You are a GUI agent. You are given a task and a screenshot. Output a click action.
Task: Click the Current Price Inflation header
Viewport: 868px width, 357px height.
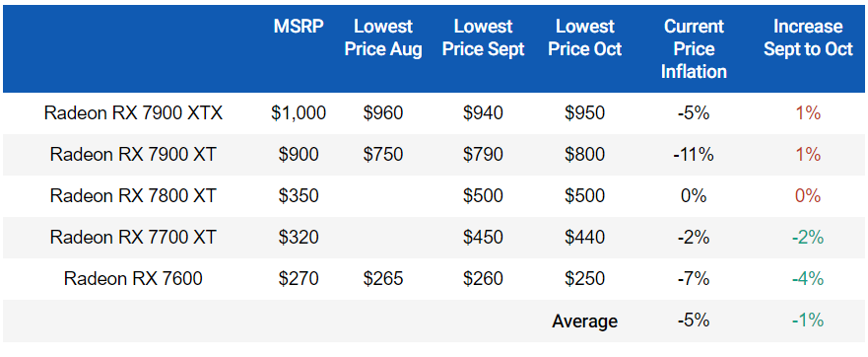(694, 48)
